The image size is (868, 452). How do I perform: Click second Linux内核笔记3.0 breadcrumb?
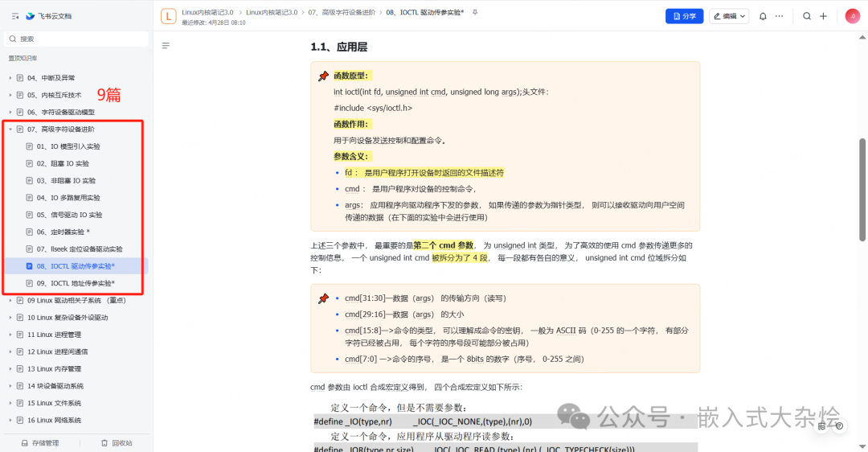click(272, 12)
